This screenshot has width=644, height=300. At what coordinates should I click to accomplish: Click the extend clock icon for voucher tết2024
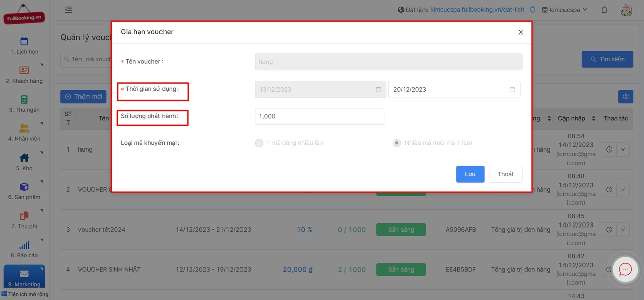coord(609,230)
